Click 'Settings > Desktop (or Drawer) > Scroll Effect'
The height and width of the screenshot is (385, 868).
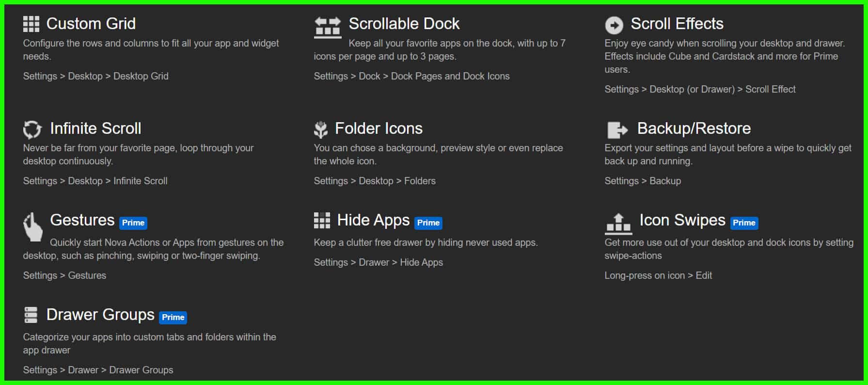click(x=700, y=89)
